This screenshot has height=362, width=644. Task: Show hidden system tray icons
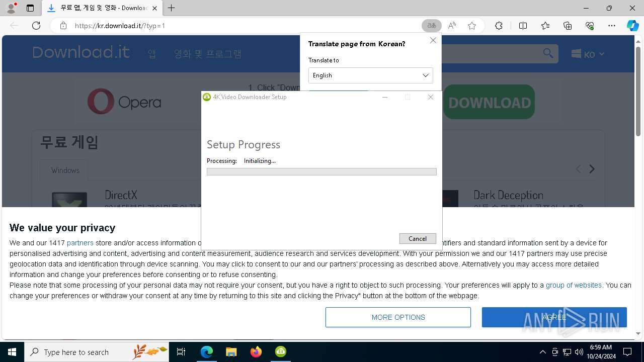[x=542, y=352]
